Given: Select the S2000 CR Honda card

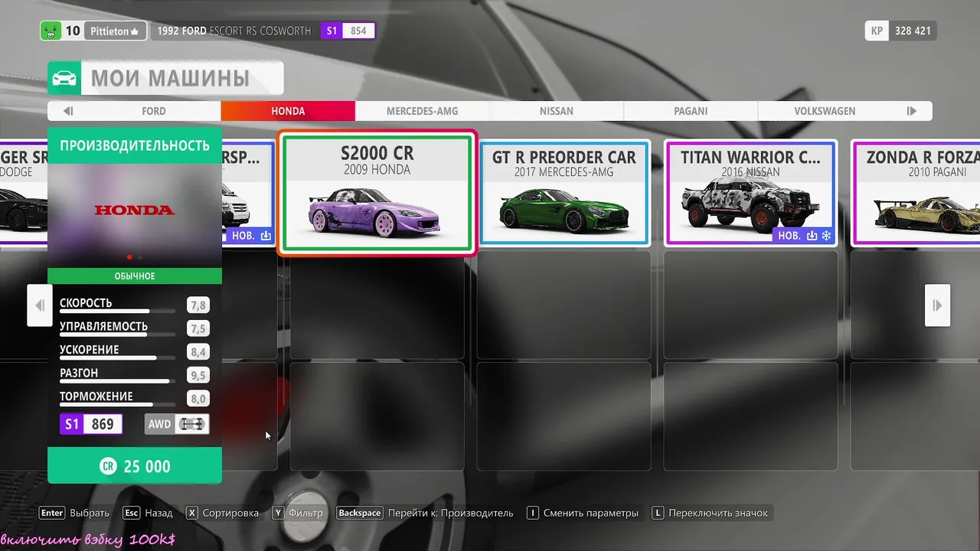Looking at the screenshot, I should point(377,193).
